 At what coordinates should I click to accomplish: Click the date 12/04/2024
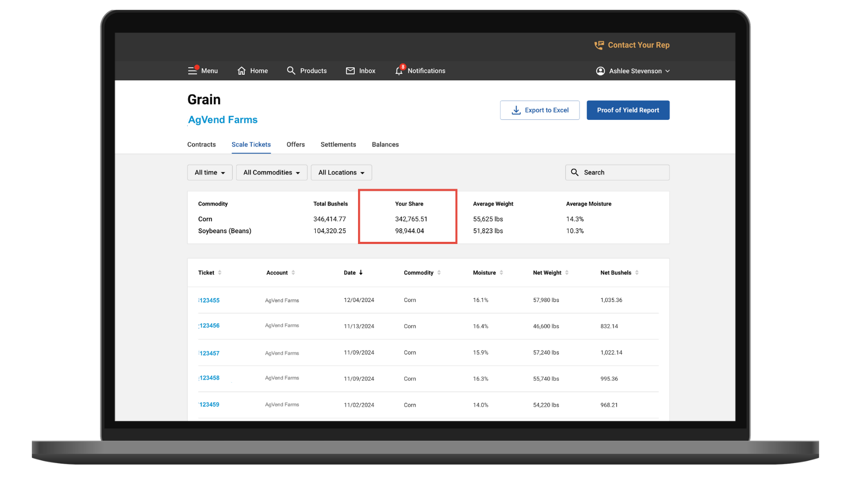tap(359, 300)
